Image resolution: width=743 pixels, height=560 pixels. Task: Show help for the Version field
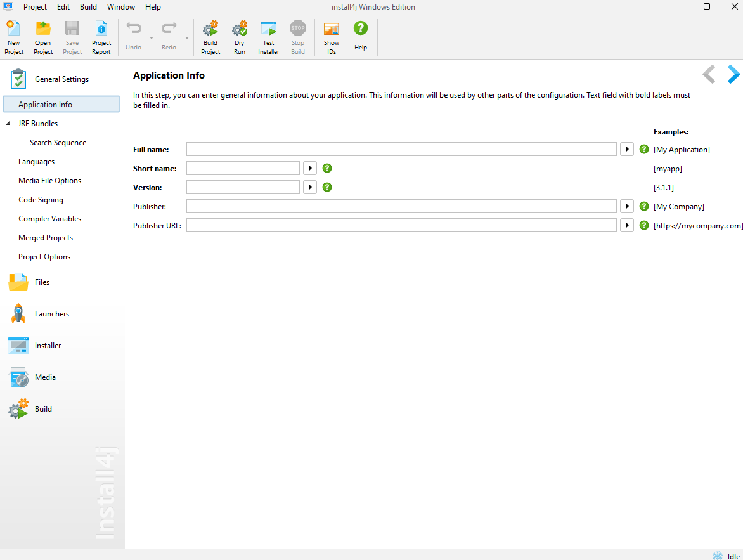coord(327,187)
